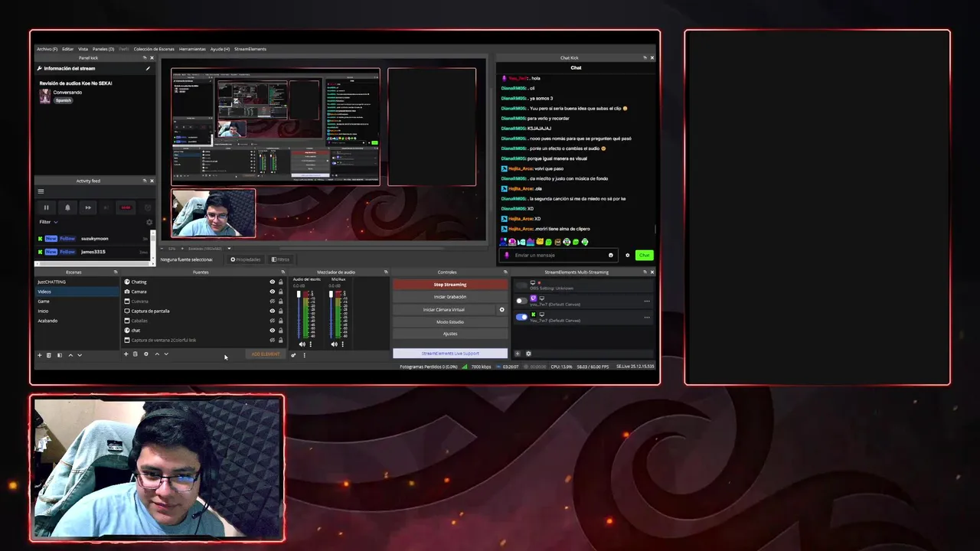980x551 pixels.
Task: Hide the Camara source
Action: coord(272,292)
